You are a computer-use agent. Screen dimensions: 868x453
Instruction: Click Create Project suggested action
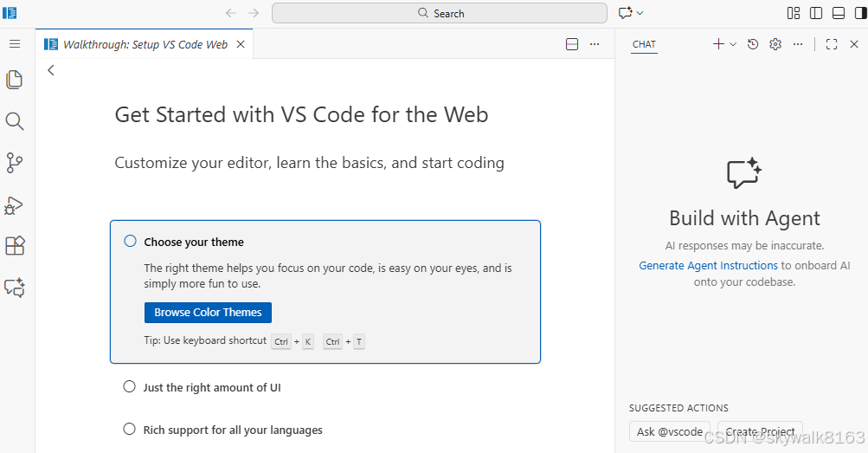tap(760, 431)
